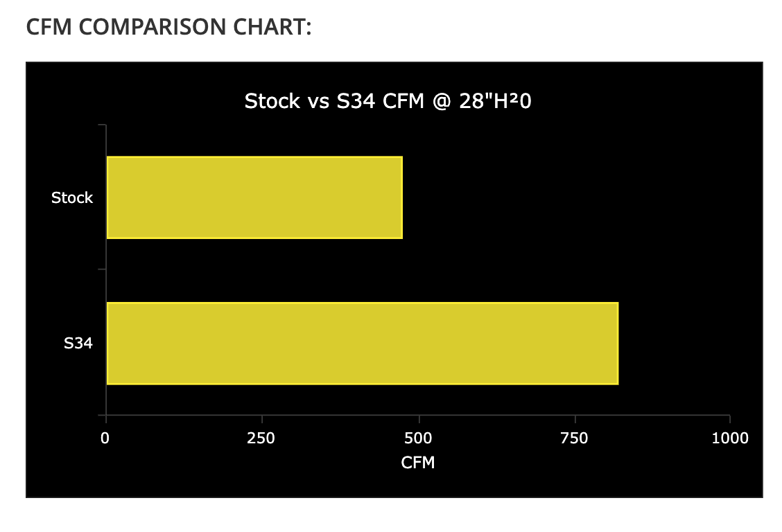Click the topmost y-axis tick mark
The height and width of the screenshot is (532, 782).
[x=102, y=125]
